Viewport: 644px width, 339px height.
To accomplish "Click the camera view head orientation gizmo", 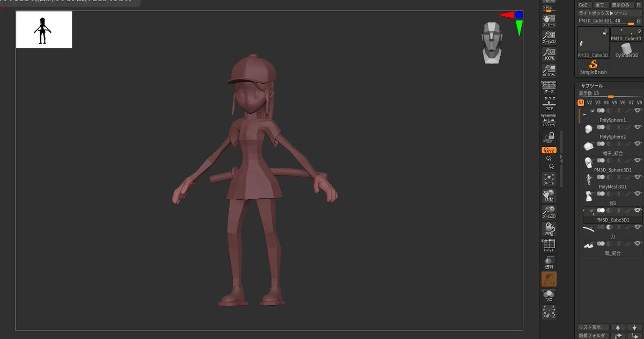I will [492, 43].
